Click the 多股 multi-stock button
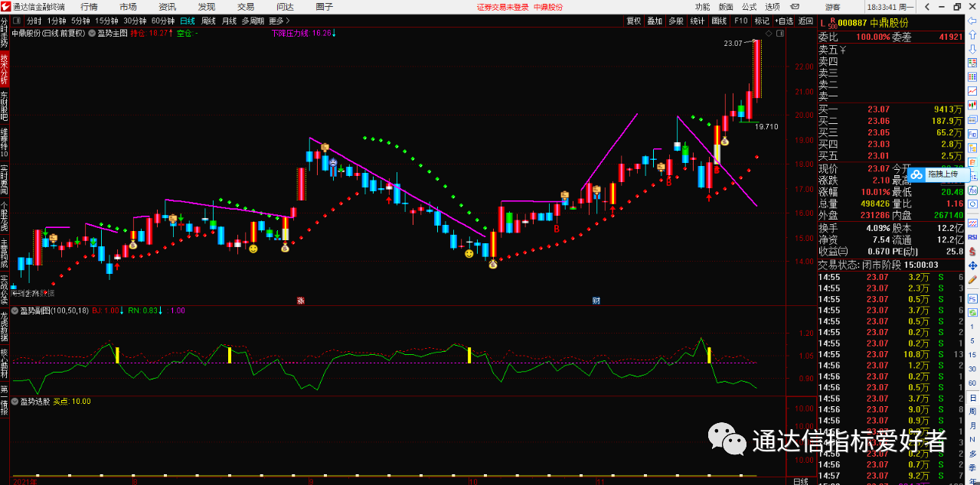The height and width of the screenshot is (485, 980). point(676,21)
